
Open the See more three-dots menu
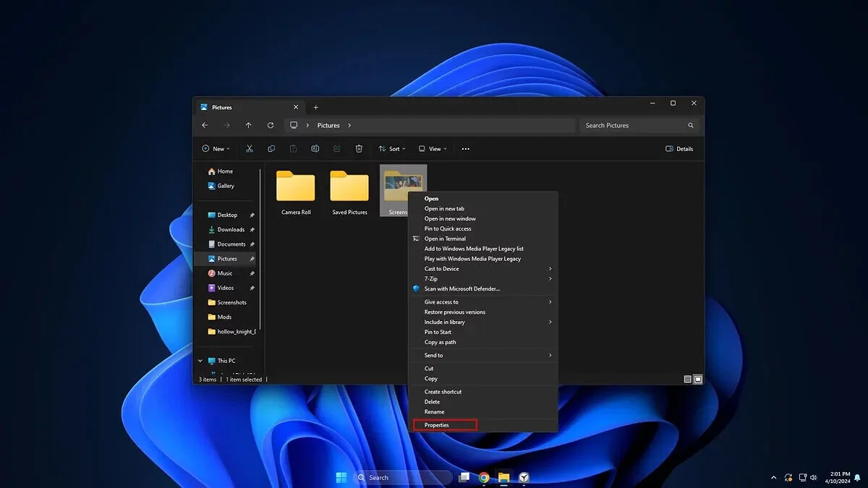[465, 149]
